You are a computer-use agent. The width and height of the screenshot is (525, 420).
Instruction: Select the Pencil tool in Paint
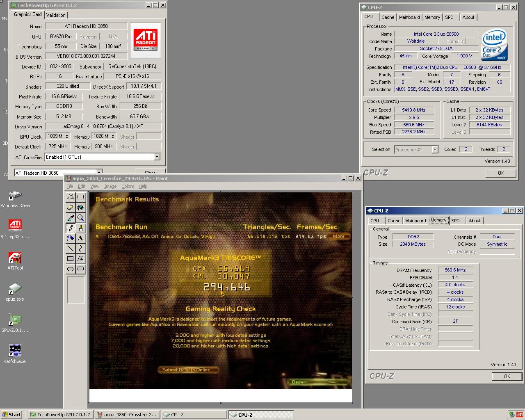[x=71, y=228]
